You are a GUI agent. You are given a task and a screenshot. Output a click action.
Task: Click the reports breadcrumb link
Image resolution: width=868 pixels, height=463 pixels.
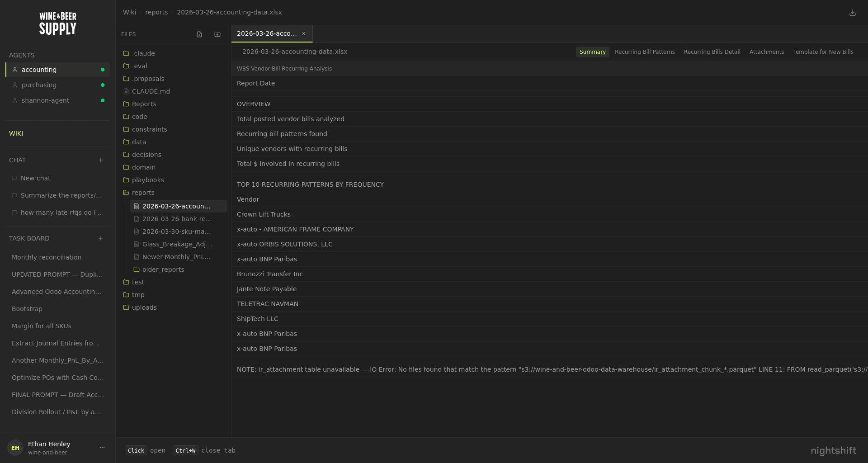[156, 12]
